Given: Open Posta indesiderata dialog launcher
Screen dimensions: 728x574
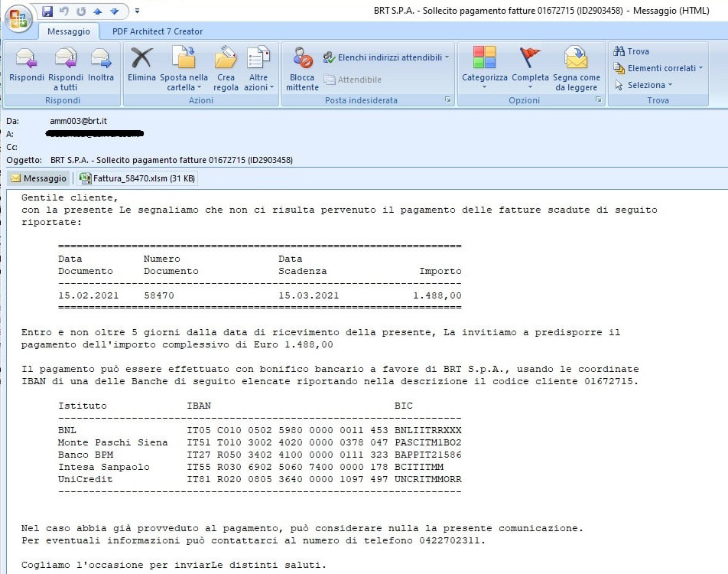Looking at the screenshot, I should 447,99.
